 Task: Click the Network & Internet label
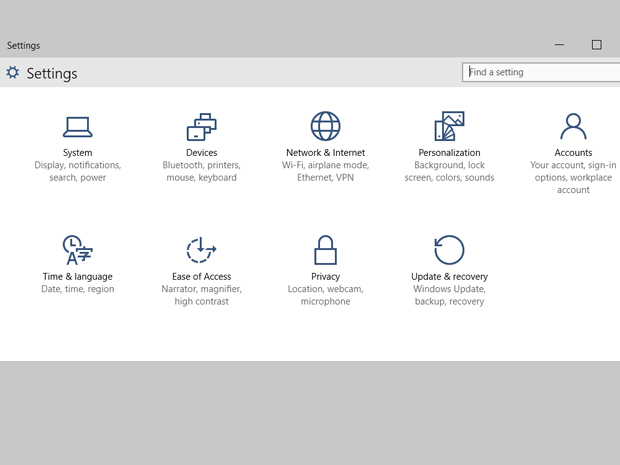[325, 153]
